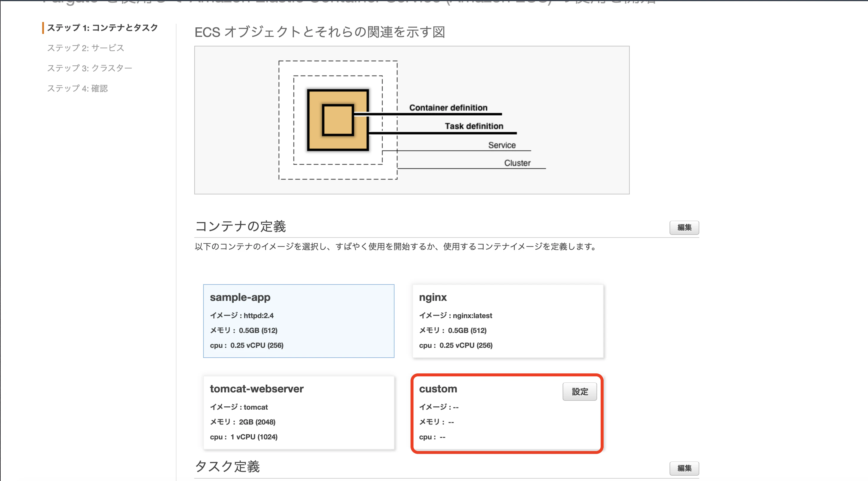Viewport: 868px width, 481px height.
Task: Click 編集 button for タスク定義
Action: point(684,468)
